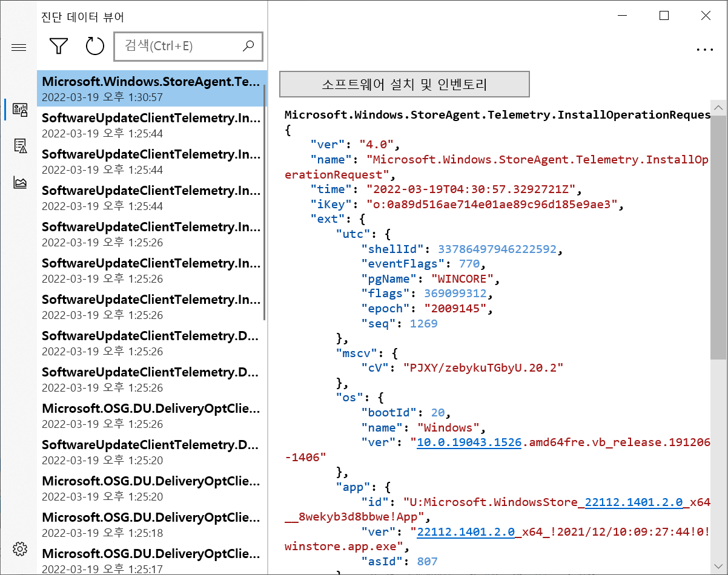Select the Microsoft.OSG.DU.DeliveryOptClie event at 1:25:26
Screen dimensions: 728x575
[x=151, y=416]
